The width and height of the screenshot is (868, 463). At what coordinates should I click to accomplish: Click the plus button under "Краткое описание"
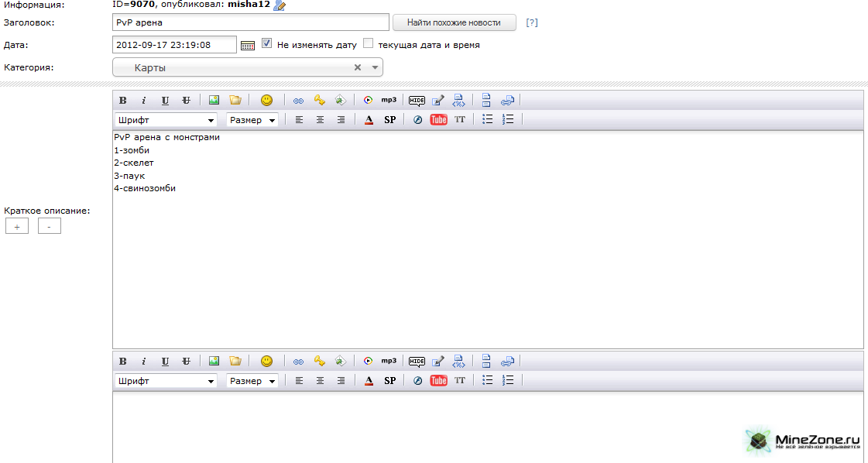point(17,227)
